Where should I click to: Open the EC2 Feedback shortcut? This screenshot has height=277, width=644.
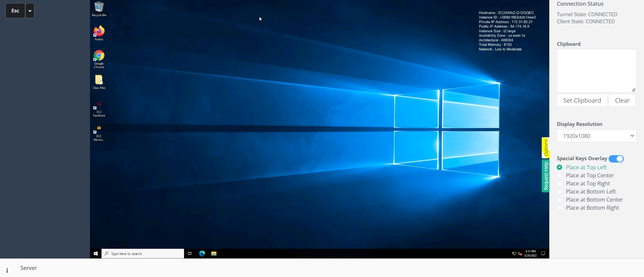coord(99,109)
